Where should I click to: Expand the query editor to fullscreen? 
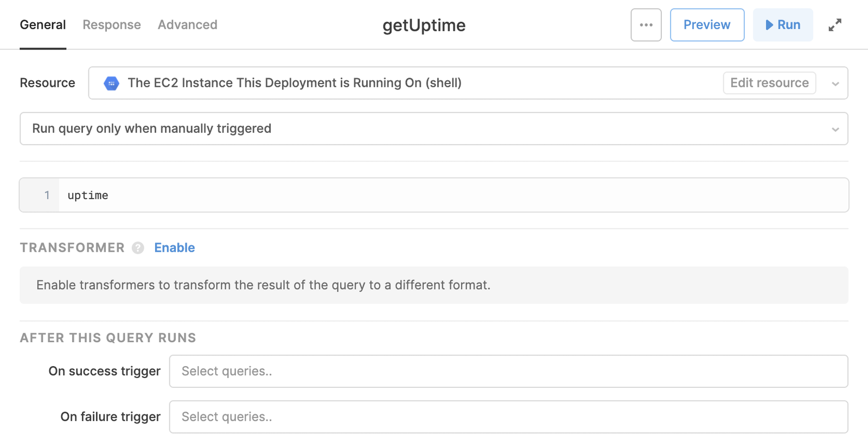pyautogui.click(x=835, y=25)
